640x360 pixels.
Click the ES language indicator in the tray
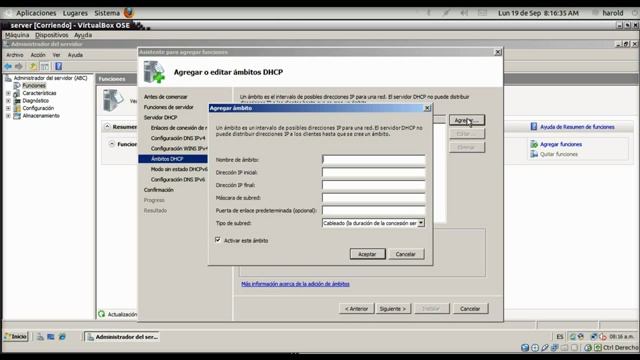(560, 337)
